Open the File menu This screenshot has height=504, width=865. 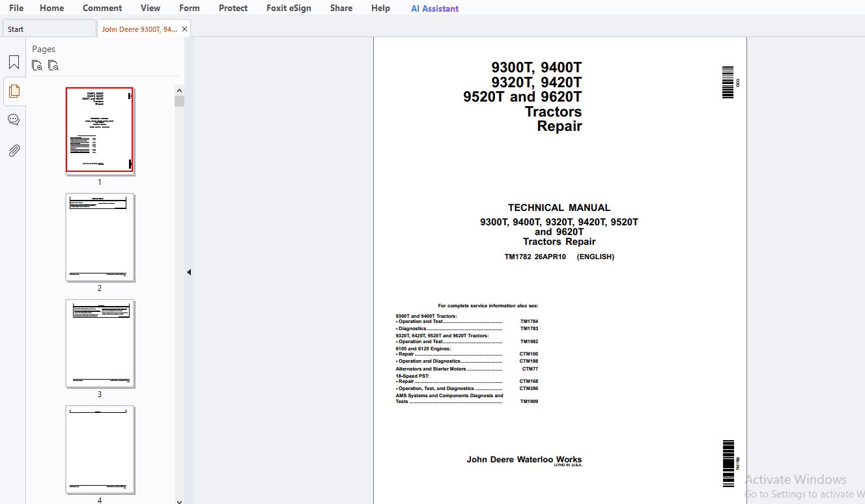click(x=16, y=8)
